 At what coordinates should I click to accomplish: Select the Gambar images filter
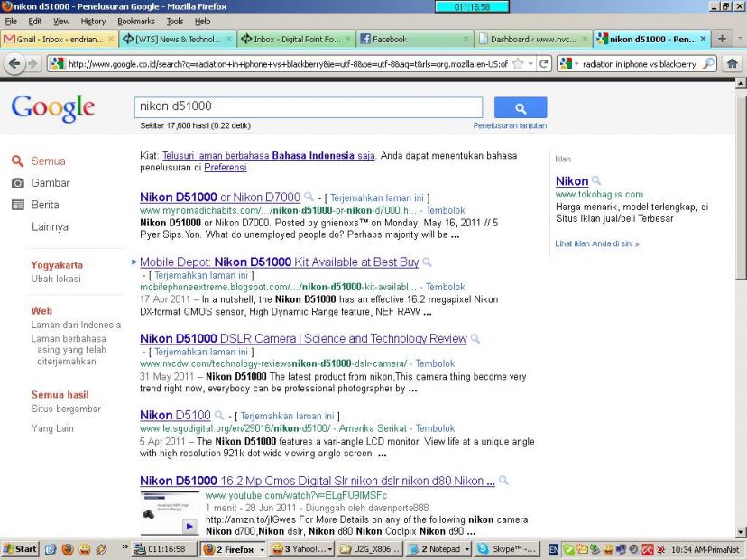point(51,183)
